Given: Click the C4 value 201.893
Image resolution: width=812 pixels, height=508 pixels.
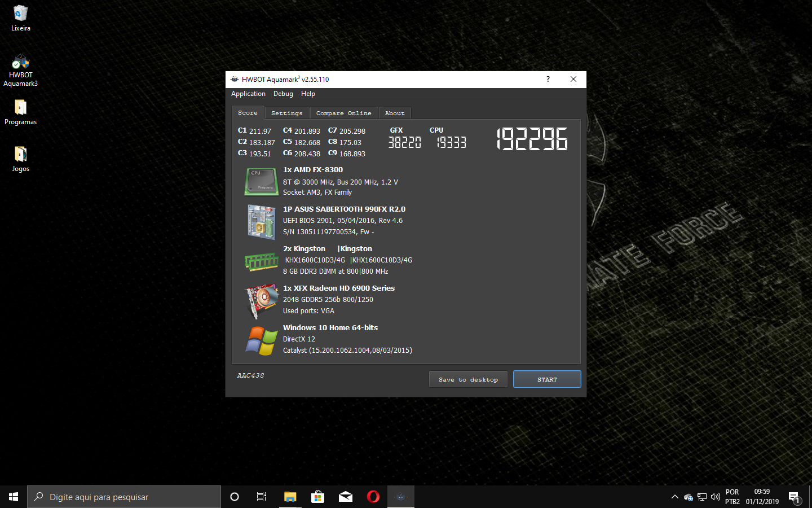Looking at the screenshot, I should click(x=307, y=131).
